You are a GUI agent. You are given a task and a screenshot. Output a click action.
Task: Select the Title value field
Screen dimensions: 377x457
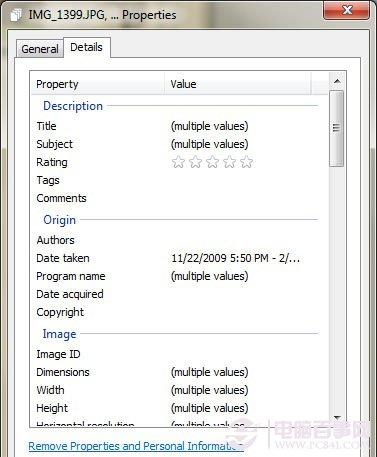210,126
